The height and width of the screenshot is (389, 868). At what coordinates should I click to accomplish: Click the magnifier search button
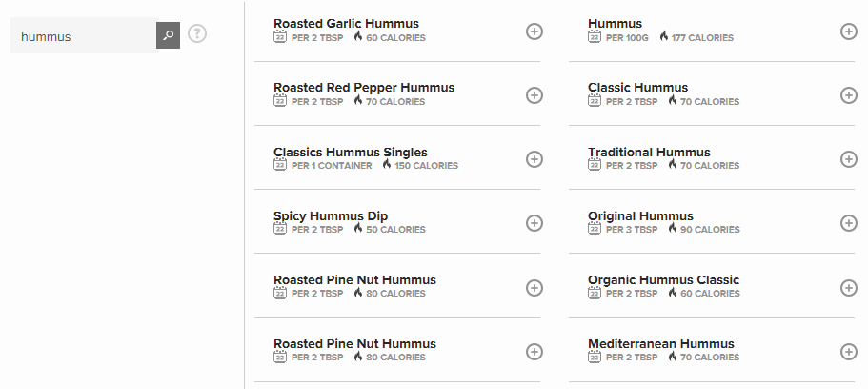point(169,35)
